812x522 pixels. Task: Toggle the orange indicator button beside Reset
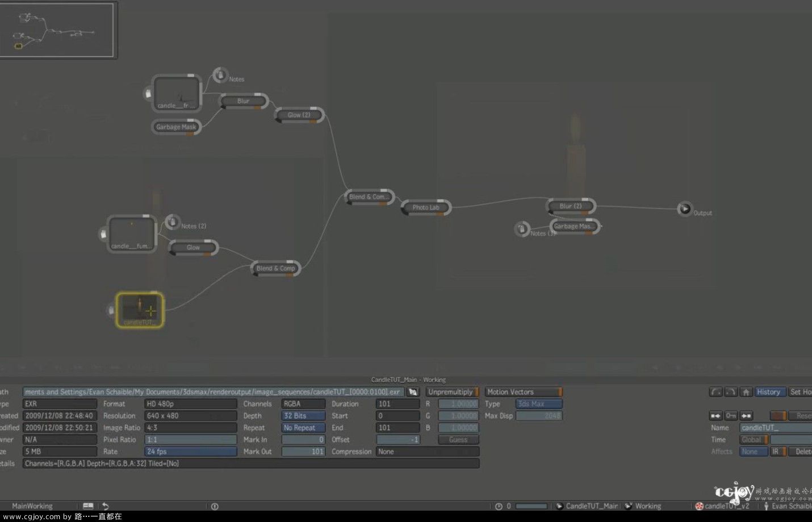tap(778, 416)
